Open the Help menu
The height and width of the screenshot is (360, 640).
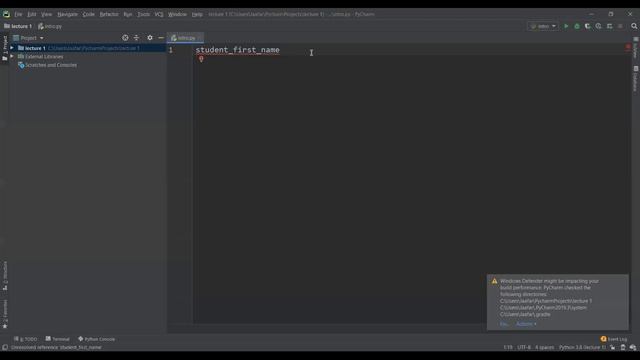point(197,14)
